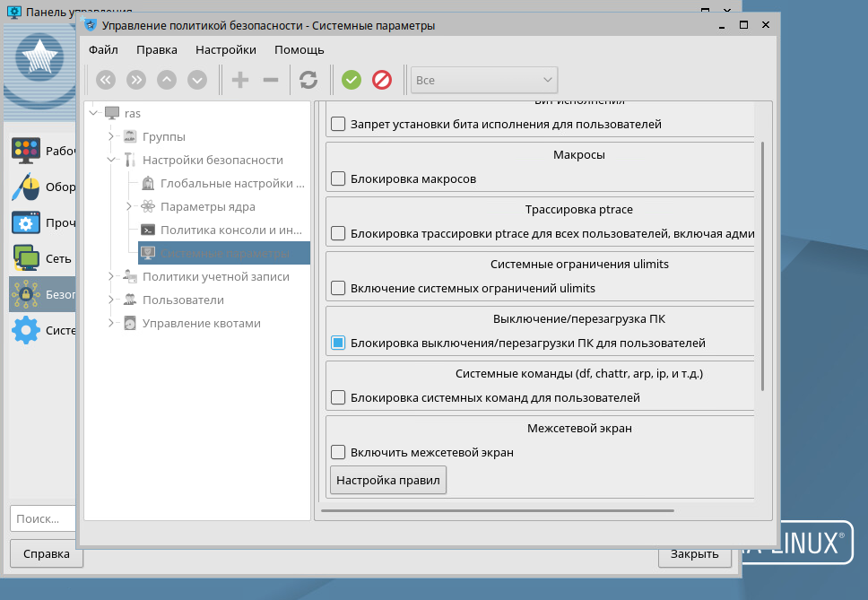Click the double-left first item icon
This screenshot has width=868, height=600.
106,80
